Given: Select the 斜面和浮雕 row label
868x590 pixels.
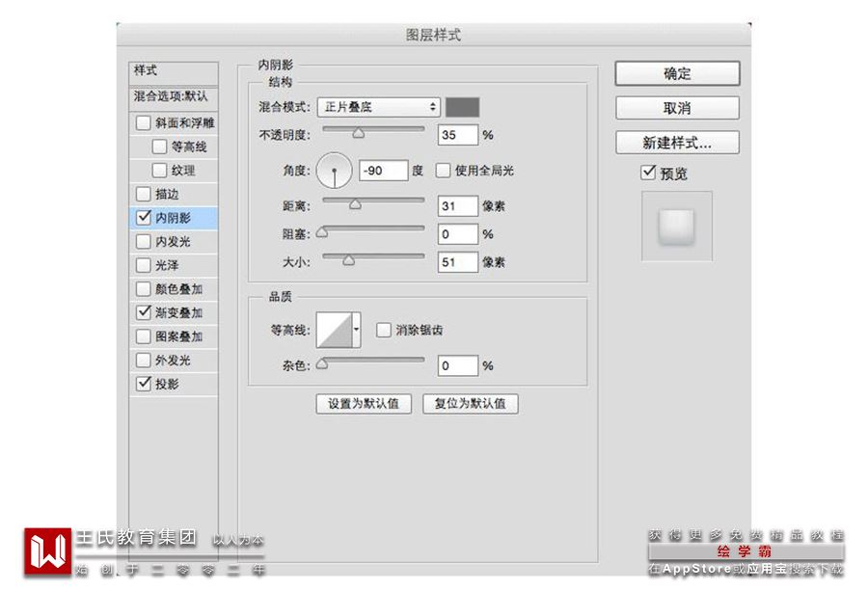Looking at the screenshot, I should point(184,122).
